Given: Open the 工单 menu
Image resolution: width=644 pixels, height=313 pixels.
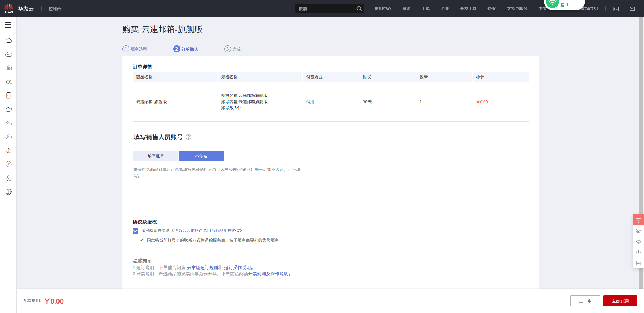Looking at the screenshot, I should point(426,9).
